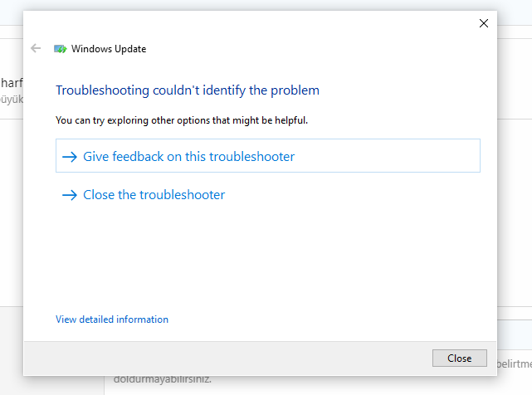The height and width of the screenshot is (395, 532).
Task: Click the Windows Update title text
Action: coord(109,49)
